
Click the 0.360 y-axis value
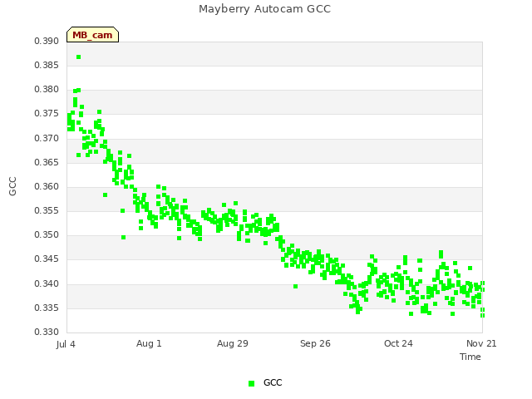[x=47, y=186]
